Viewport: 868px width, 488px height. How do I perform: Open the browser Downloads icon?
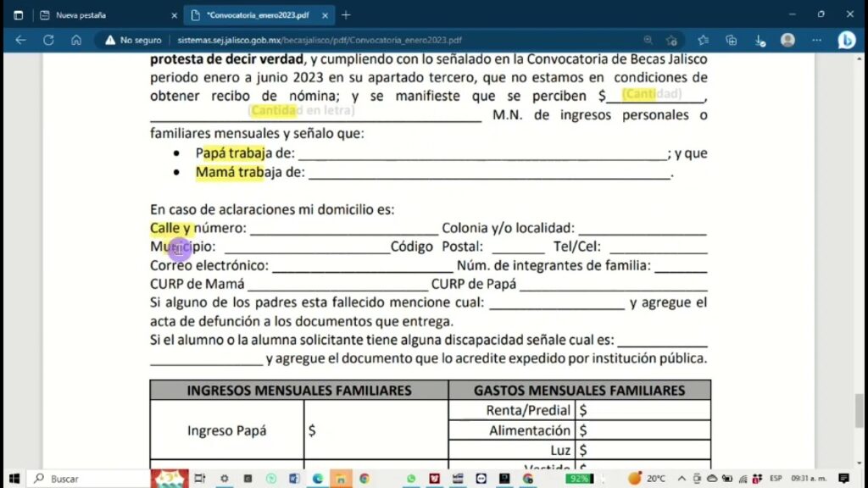758,40
